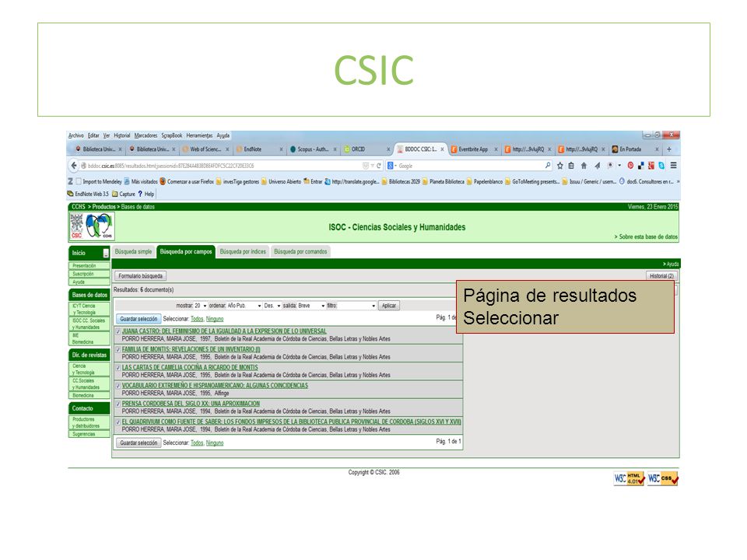The width and height of the screenshot is (747, 560).
Task: Open the Presentación sidebar link
Action: [x=89, y=266]
